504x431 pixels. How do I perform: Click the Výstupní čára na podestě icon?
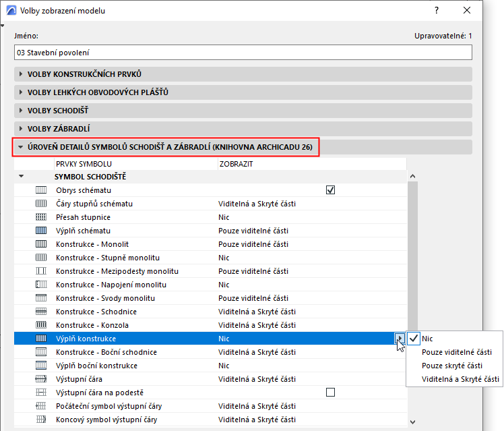[x=41, y=393]
